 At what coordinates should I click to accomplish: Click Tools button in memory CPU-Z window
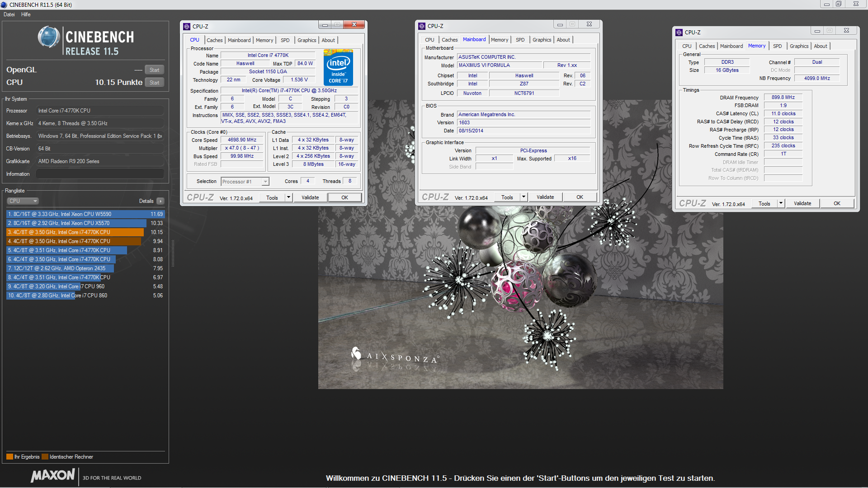[764, 203]
